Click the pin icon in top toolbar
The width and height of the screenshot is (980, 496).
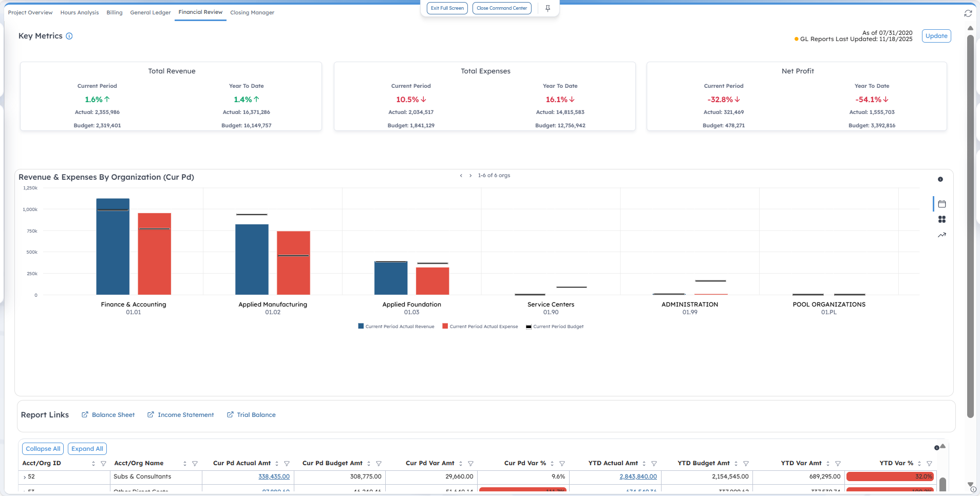point(548,8)
